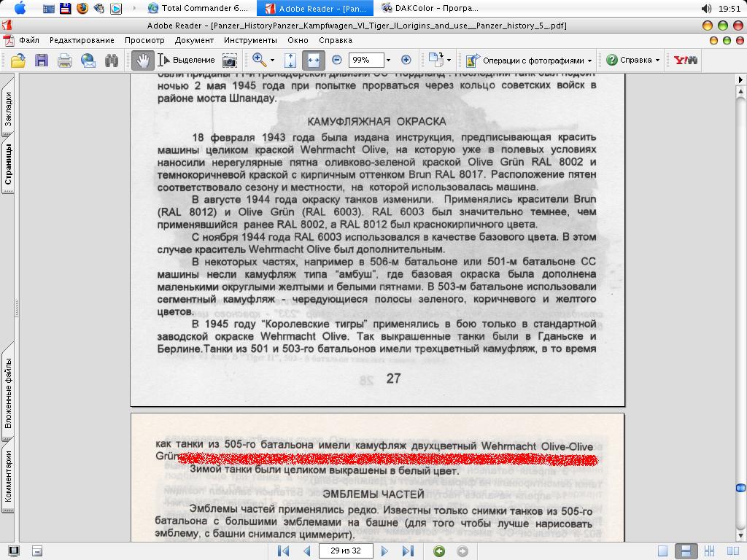Open the Документ menu
747x560 pixels.
tap(194, 41)
